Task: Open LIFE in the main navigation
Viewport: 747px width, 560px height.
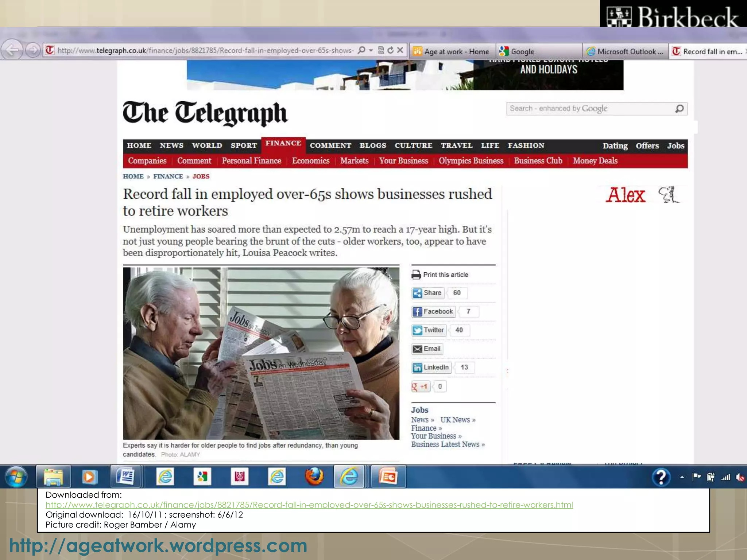Action: coord(490,145)
